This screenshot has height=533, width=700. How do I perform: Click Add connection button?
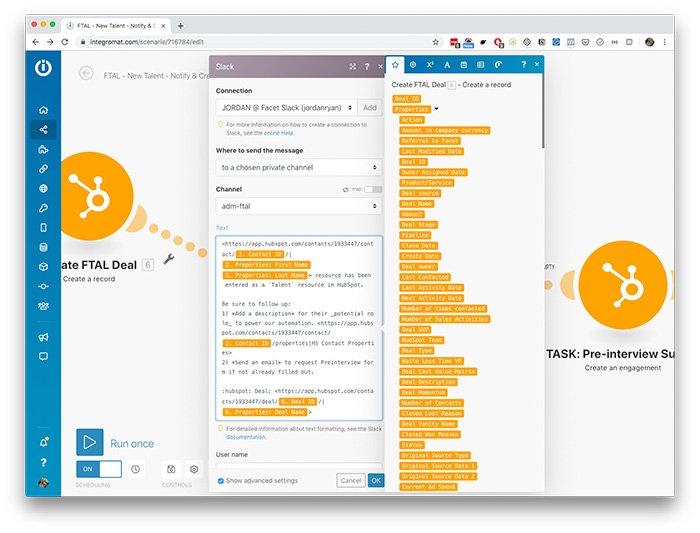coord(370,108)
